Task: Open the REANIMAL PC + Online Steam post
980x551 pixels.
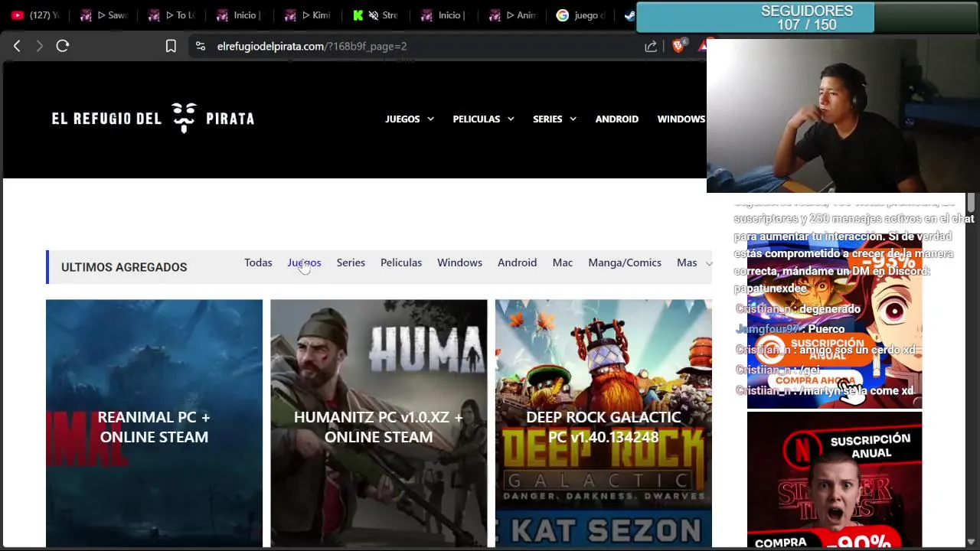Action: (x=154, y=423)
